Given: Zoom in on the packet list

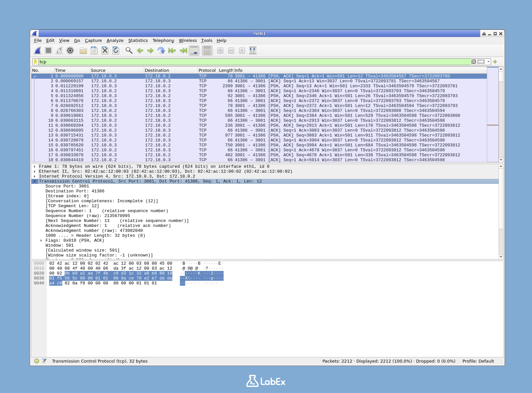Looking at the screenshot, I should 220,50.
